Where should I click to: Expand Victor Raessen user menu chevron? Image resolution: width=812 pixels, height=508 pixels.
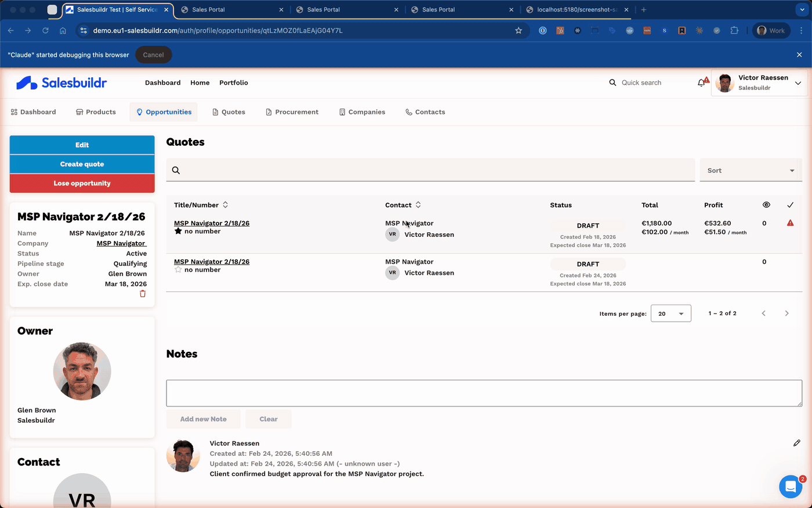point(798,83)
